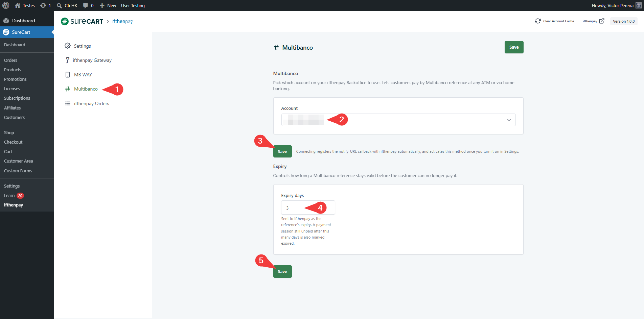The width and height of the screenshot is (644, 319).
Task: Click the ifthenpay Orders list icon
Action: (68, 103)
